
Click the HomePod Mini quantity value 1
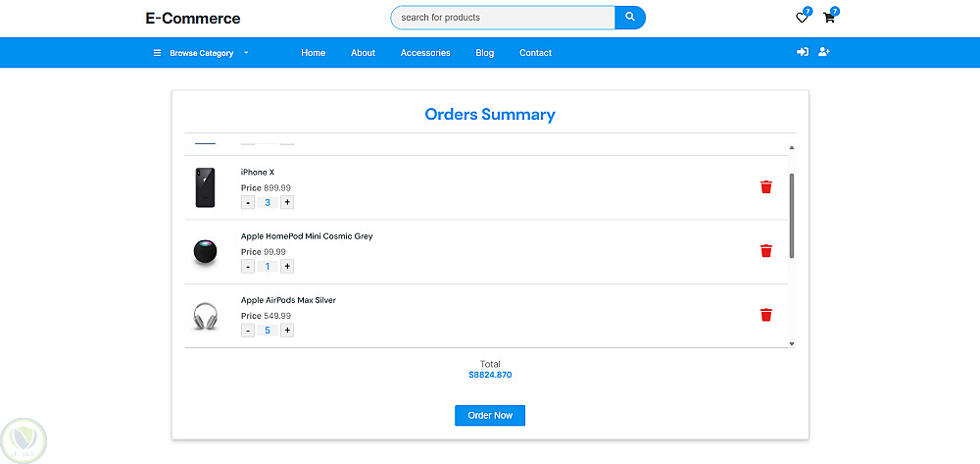pos(268,267)
